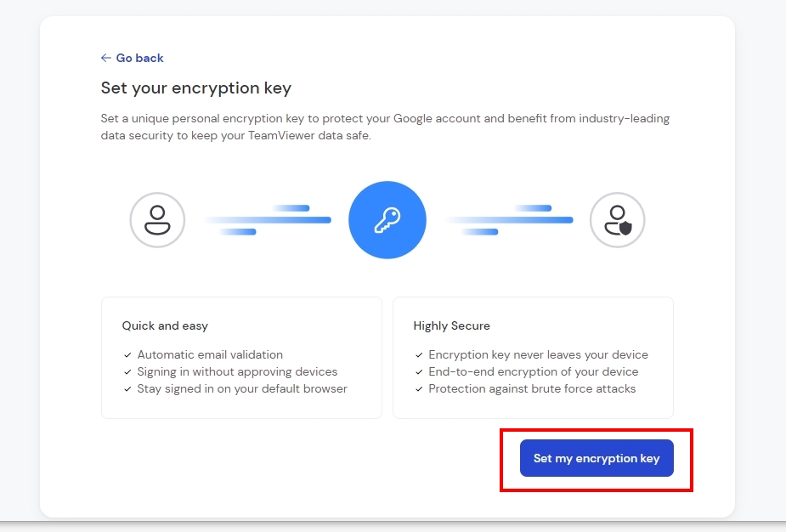Image resolution: width=786 pixels, height=532 pixels.
Task: Click the blue key icon circle
Action: [x=387, y=220]
